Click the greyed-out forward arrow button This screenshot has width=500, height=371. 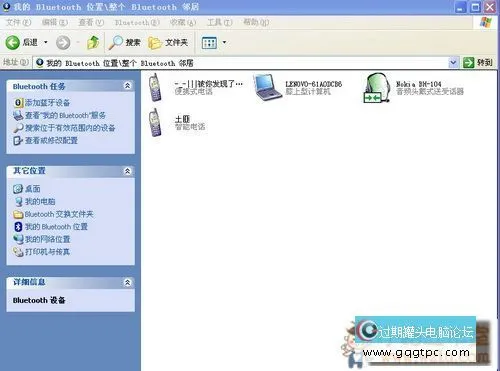click(63, 43)
